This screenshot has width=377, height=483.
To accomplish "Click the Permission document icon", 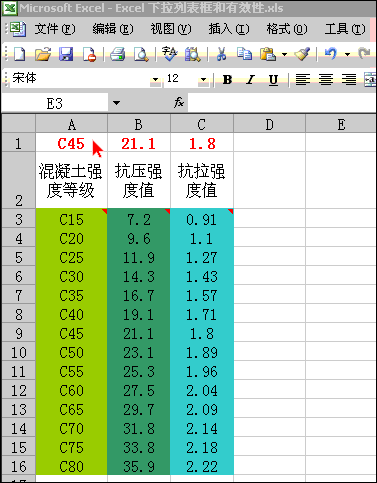I will click(89, 54).
